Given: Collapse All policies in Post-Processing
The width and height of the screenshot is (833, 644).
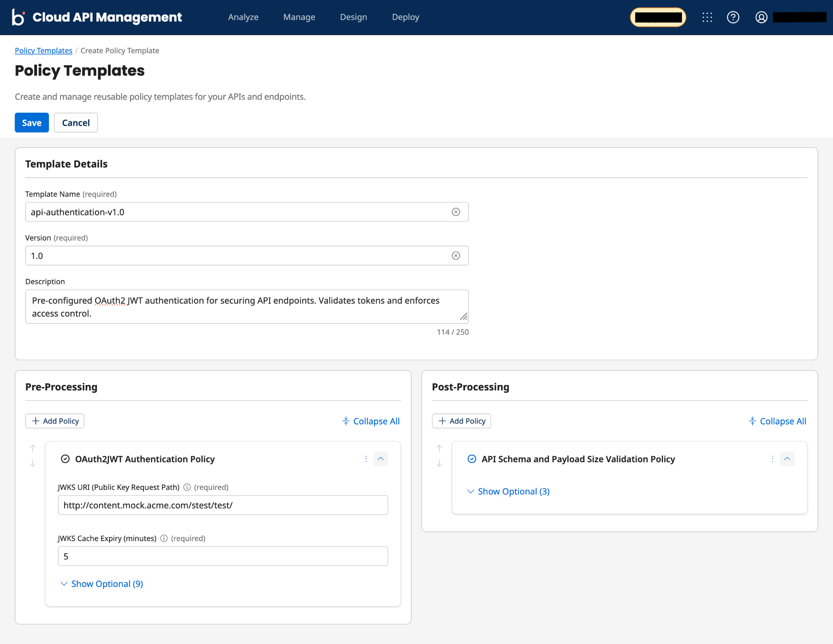Looking at the screenshot, I should click(777, 421).
